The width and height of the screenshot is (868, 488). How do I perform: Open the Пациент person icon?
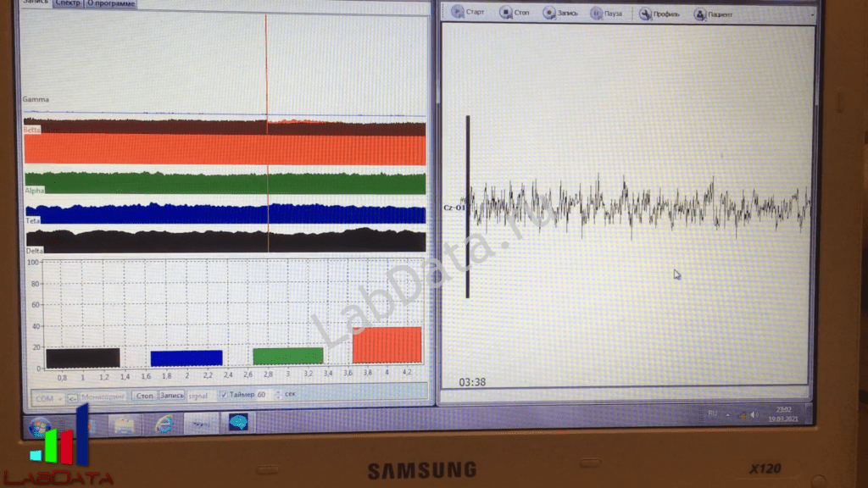[x=699, y=14]
